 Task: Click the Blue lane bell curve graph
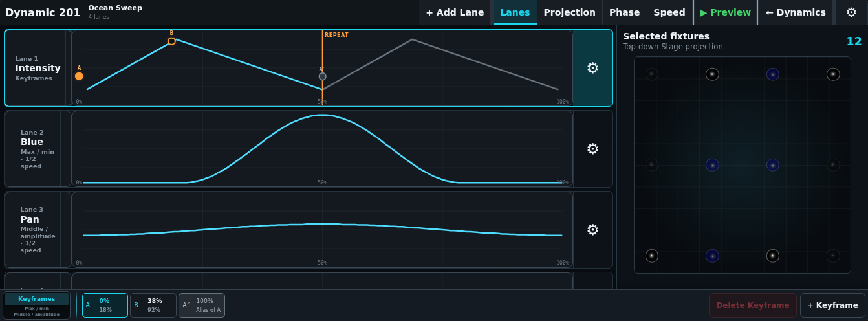pyautogui.click(x=322, y=149)
